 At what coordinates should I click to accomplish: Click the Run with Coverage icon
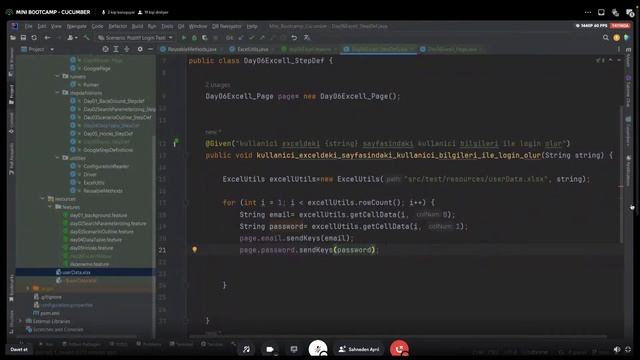(x=204, y=38)
